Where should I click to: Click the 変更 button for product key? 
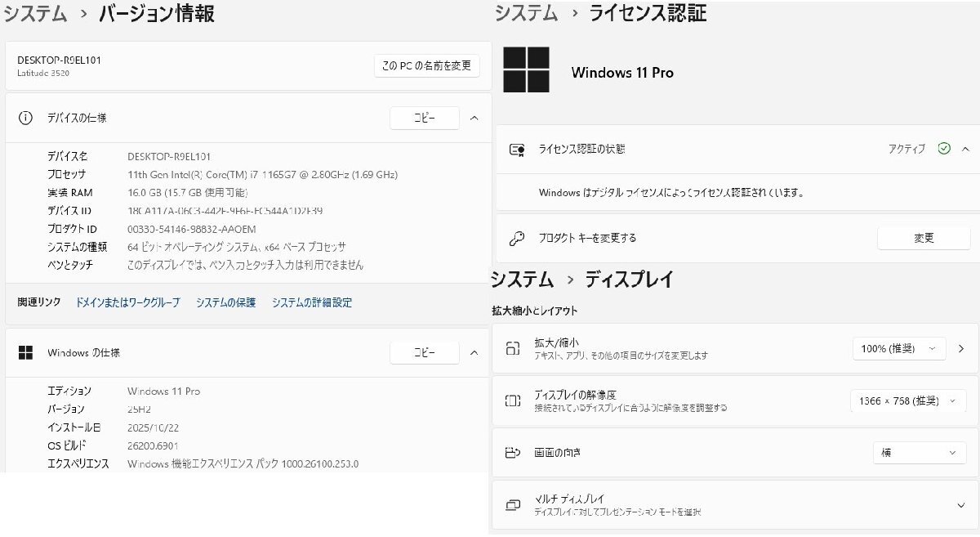click(924, 236)
